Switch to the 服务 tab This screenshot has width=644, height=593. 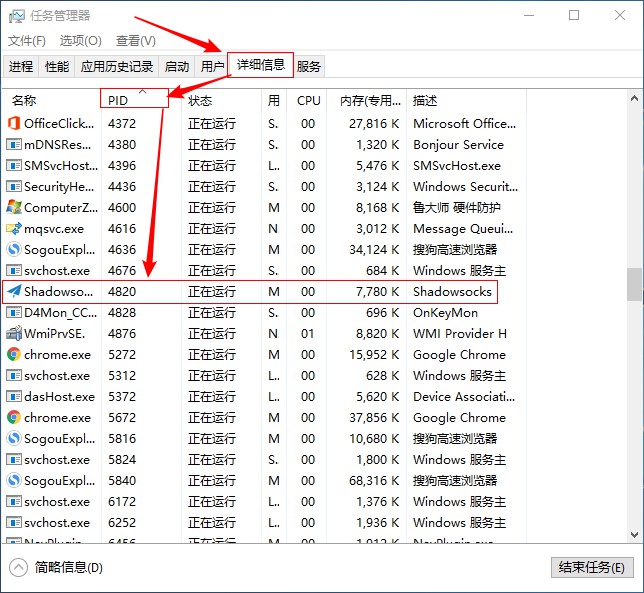(309, 67)
